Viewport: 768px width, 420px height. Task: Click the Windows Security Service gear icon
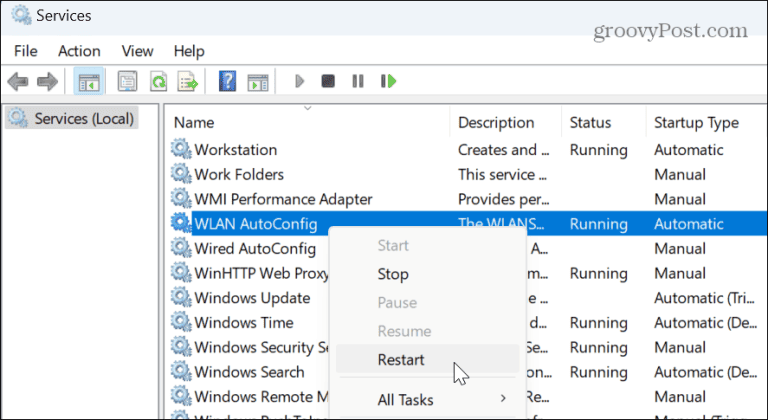181,347
